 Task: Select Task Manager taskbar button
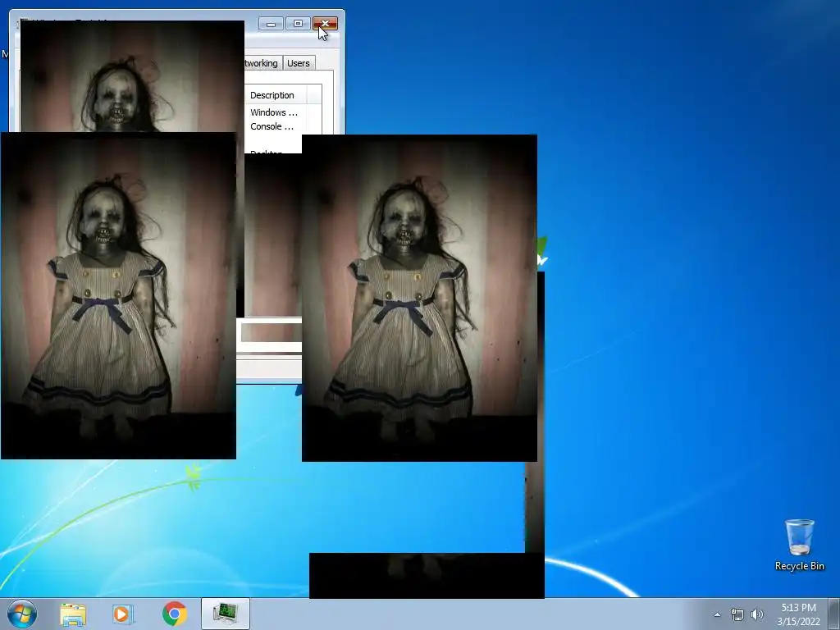(x=226, y=614)
